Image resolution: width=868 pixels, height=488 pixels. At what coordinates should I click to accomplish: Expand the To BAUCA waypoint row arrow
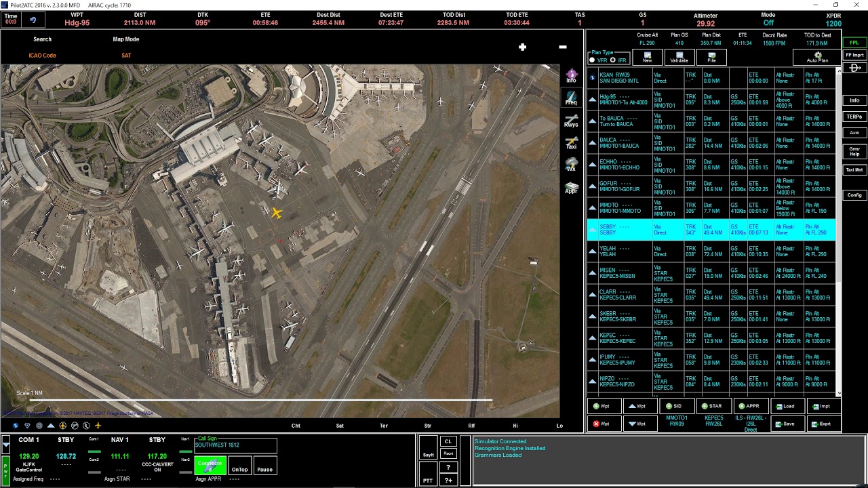[592, 121]
